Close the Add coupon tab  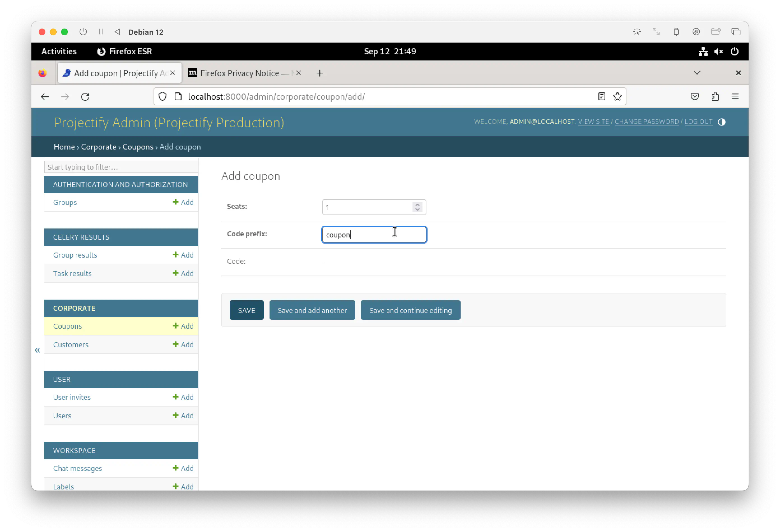[x=173, y=73]
